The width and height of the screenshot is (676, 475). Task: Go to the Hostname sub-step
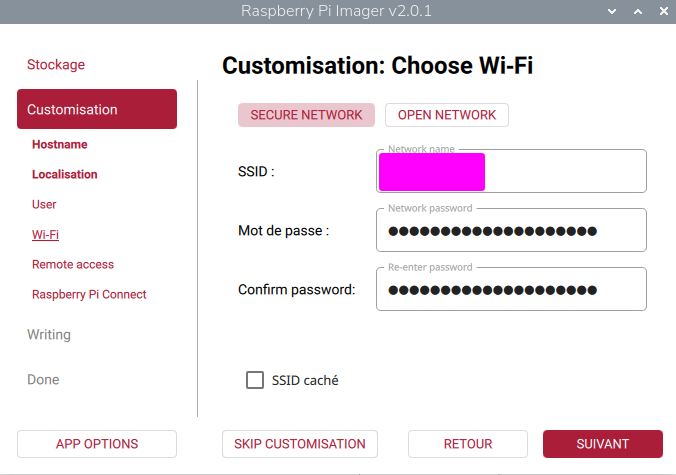59,145
